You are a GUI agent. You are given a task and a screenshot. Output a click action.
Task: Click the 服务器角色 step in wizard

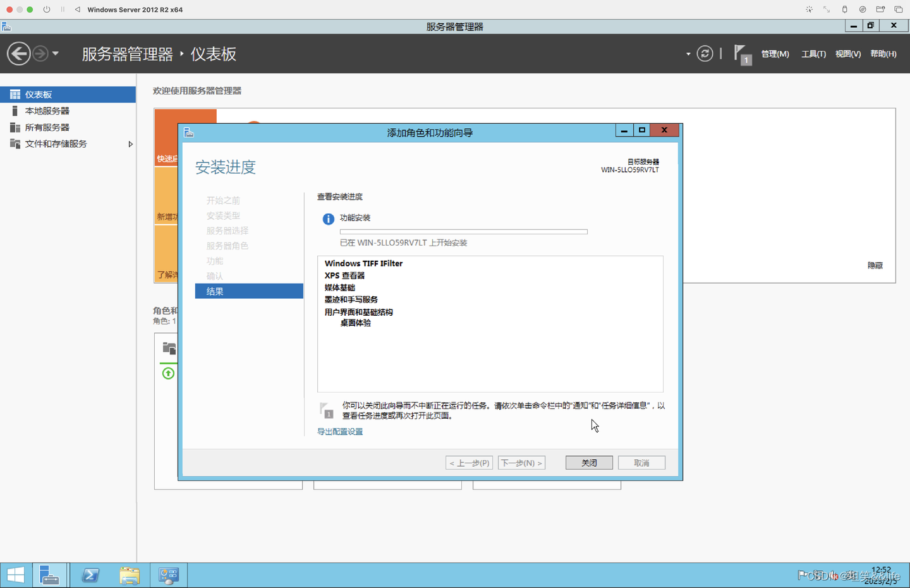[x=227, y=246]
